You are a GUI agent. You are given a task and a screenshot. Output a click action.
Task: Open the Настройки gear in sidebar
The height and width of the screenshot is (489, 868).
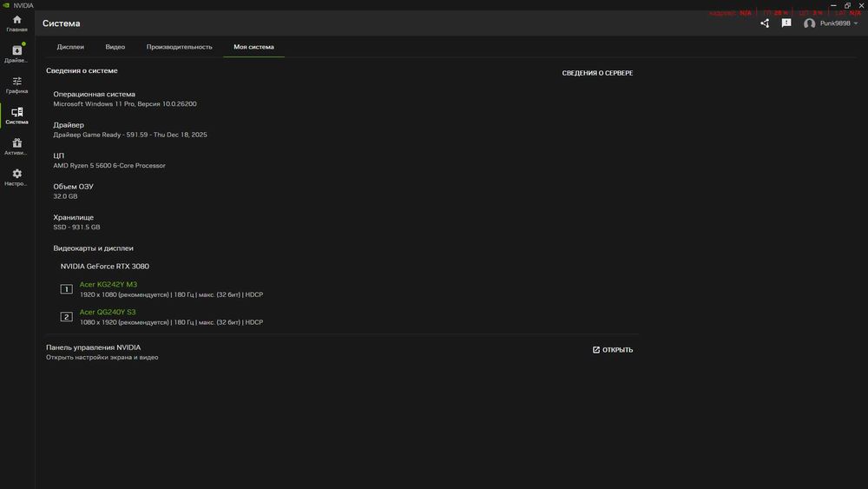click(16, 178)
